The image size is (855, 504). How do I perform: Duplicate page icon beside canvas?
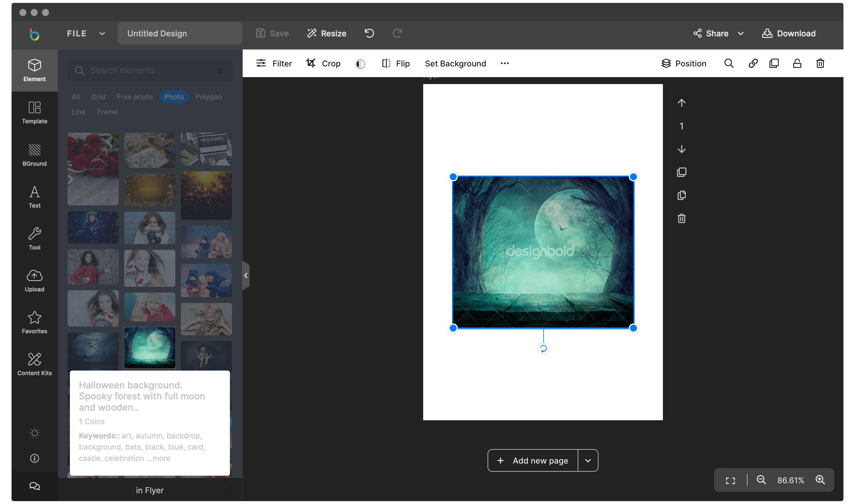click(x=681, y=172)
